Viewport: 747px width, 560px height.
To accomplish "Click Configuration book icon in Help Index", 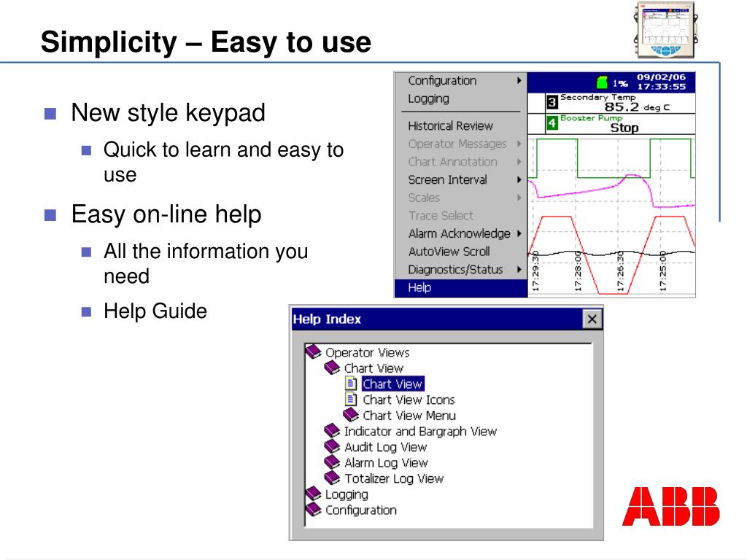I will (x=314, y=509).
